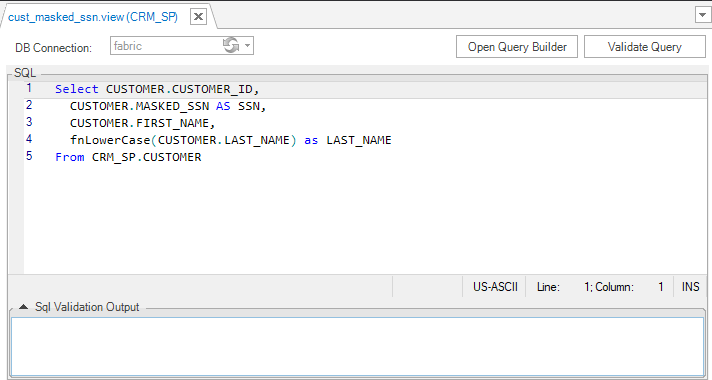The width and height of the screenshot is (712, 380).
Task: Click the fabric connection field
Action: click(x=166, y=46)
